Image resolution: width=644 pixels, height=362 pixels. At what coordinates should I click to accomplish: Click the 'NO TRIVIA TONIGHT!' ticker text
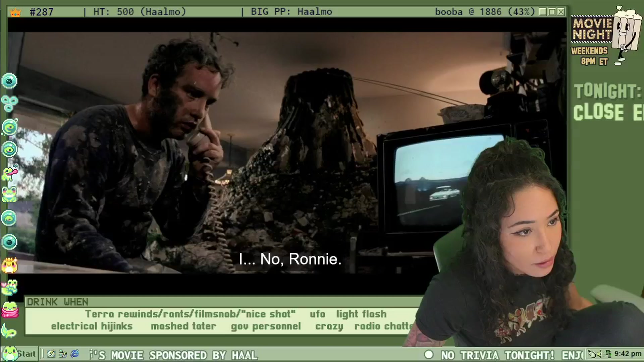498,355
